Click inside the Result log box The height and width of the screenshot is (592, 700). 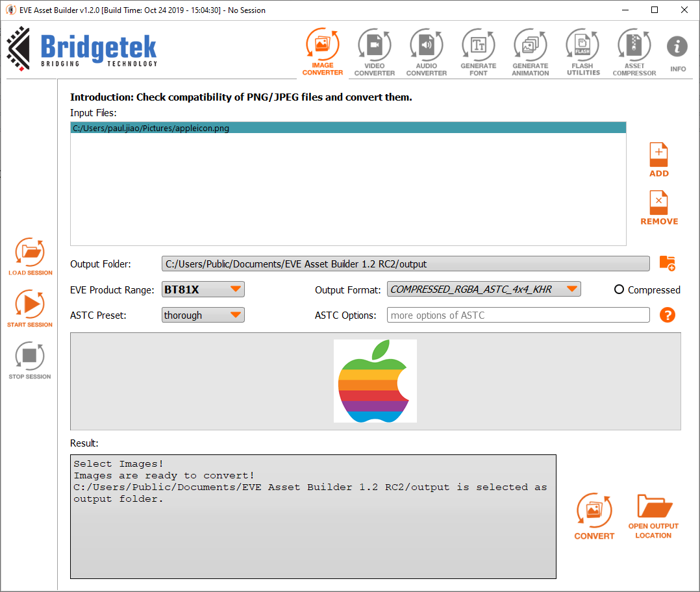click(313, 517)
